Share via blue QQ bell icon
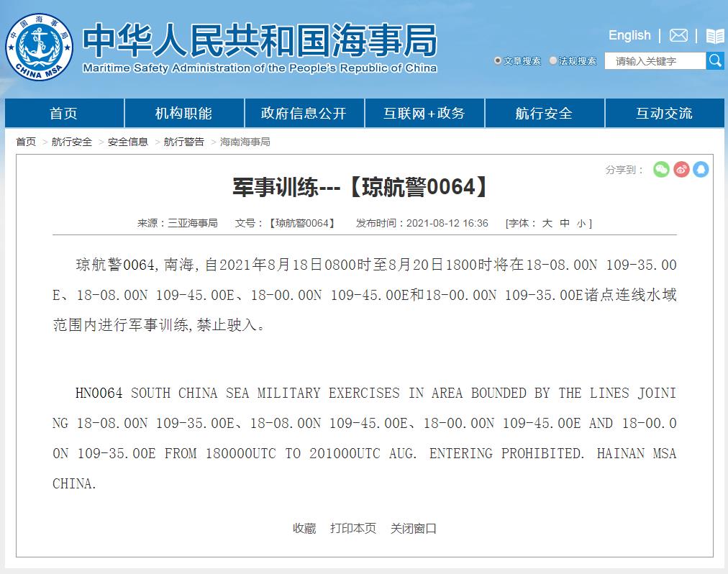The width and height of the screenshot is (728, 574). coord(701,169)
